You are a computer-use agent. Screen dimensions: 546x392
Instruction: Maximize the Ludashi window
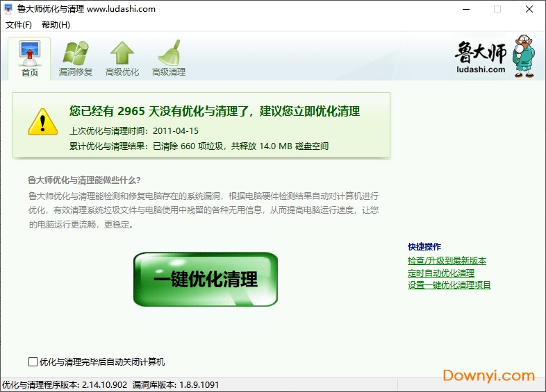click(x=497, y=9)
